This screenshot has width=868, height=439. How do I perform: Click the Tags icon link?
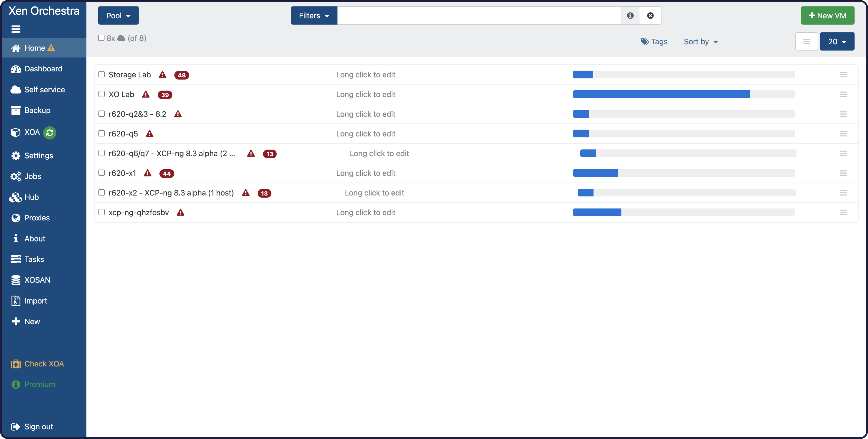pyautogui.click(x=654, y=41)
